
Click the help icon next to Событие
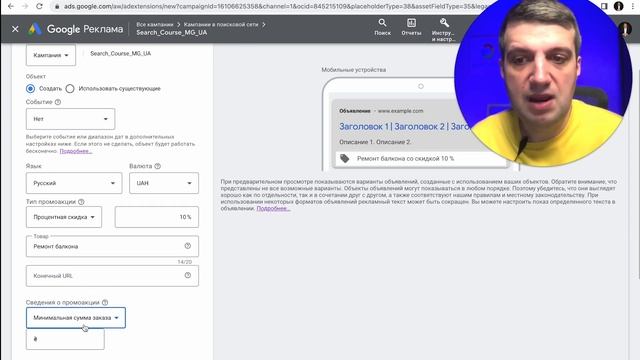pyautogui.click(x=58, y=102)
